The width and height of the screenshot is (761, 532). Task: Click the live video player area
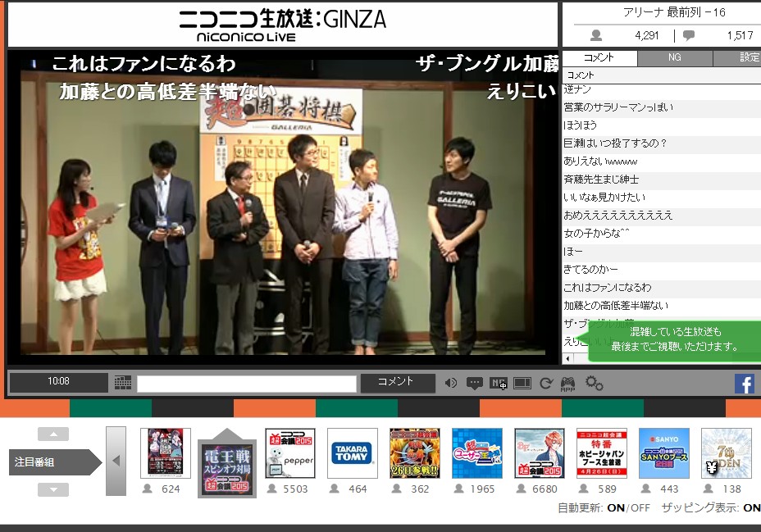(282, 207)
